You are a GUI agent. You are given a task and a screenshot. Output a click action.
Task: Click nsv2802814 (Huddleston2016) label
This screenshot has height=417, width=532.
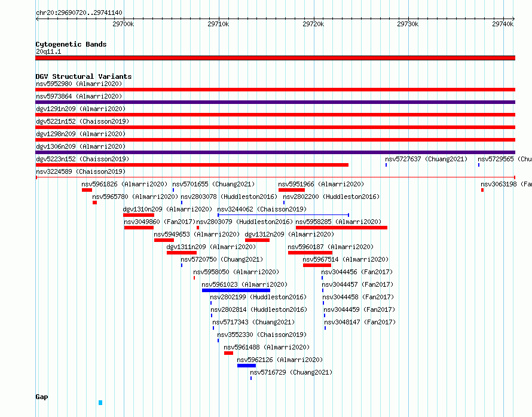[259, 309]
